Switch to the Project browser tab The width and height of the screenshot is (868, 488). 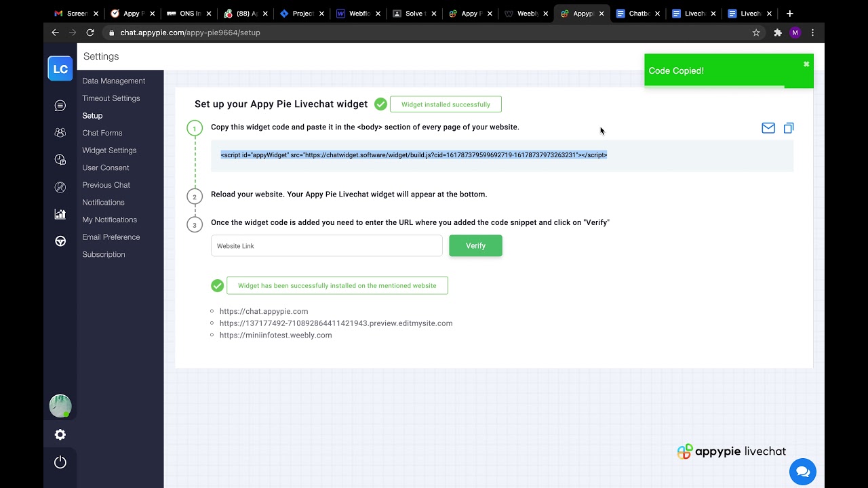click(302, 14)
